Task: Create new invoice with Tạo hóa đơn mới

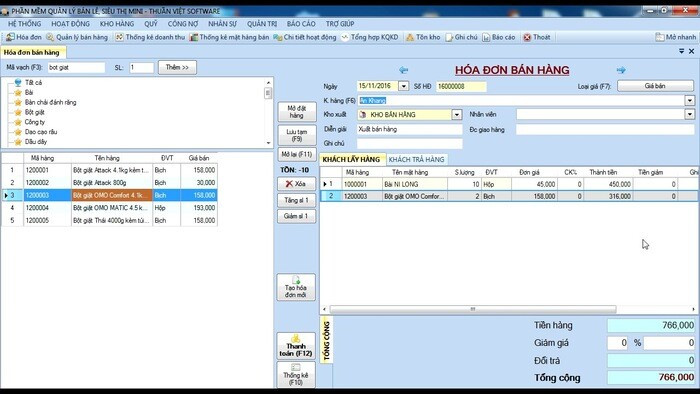Action: pyautogui.click(x=296, y=287)
